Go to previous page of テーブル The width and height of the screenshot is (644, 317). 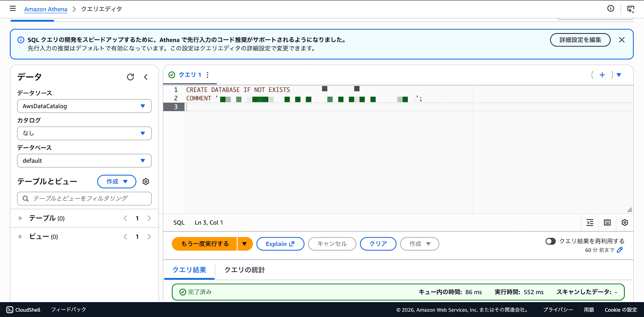pos(125,218)
